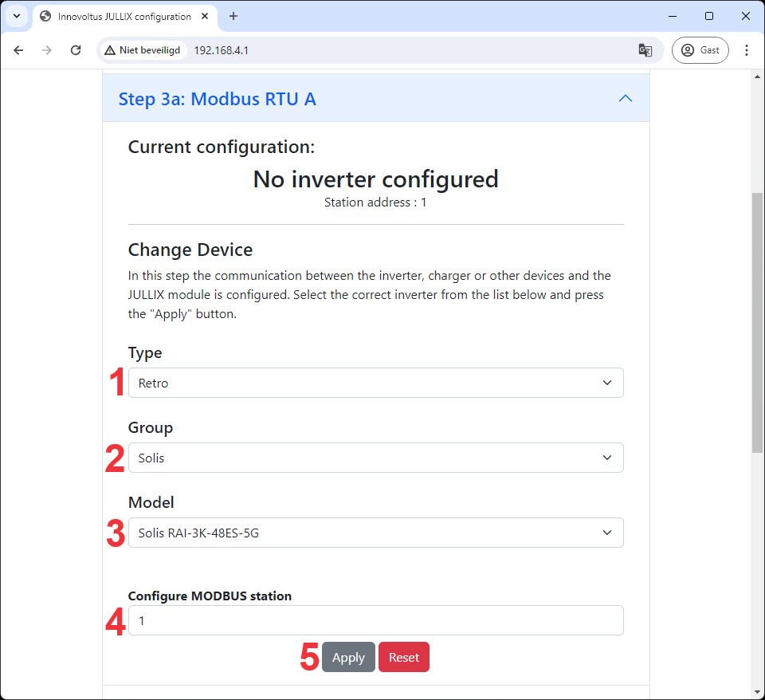Image resolution: width=765 pixels, height=700 pixels.
Task: Open a new browser tab
Action: point(233,16)
